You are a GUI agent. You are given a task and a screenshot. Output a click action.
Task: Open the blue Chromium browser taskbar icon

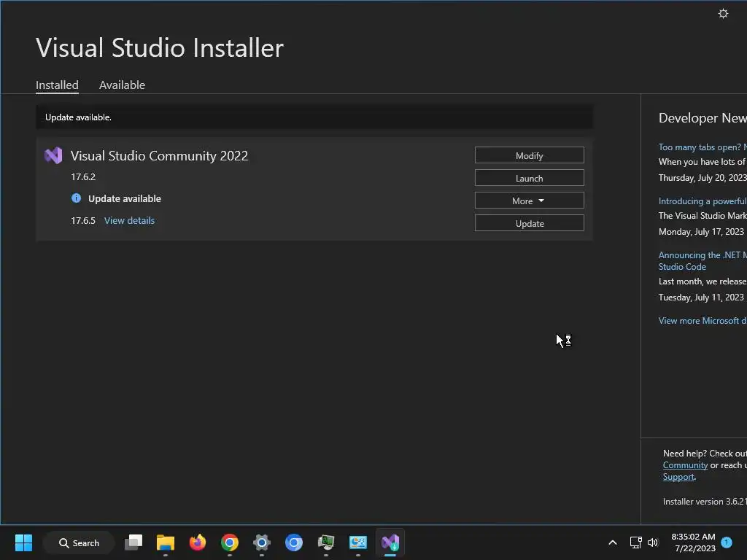(x=294, y=542)
